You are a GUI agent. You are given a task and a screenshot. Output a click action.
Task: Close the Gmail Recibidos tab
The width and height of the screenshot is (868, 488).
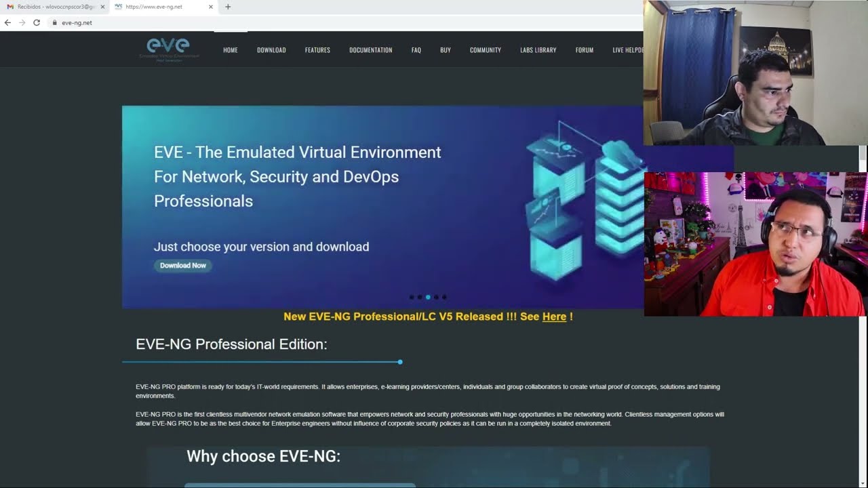click(102, 7)
